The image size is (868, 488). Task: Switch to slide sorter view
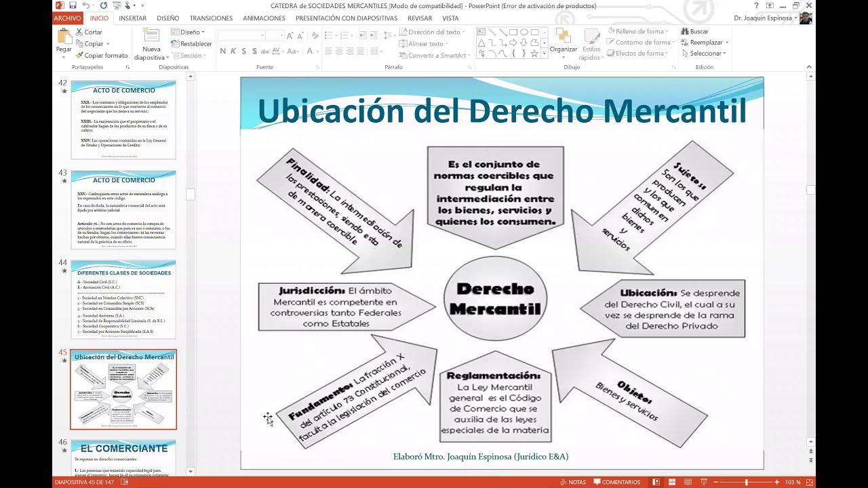[672, 482]
